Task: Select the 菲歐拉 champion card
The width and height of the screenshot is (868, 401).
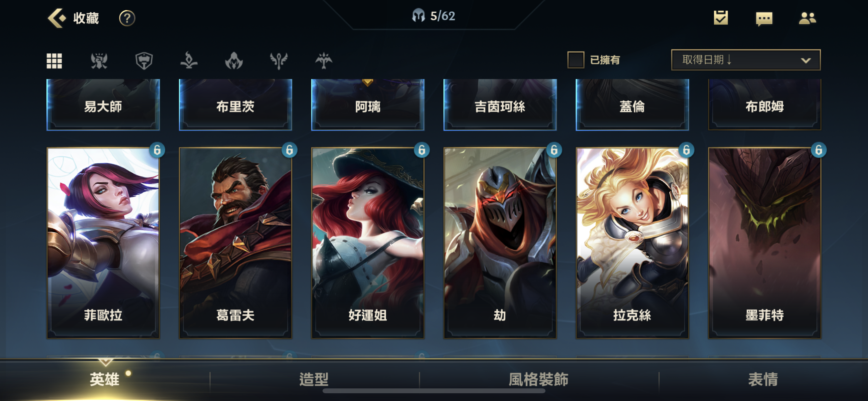Action: 103,243
